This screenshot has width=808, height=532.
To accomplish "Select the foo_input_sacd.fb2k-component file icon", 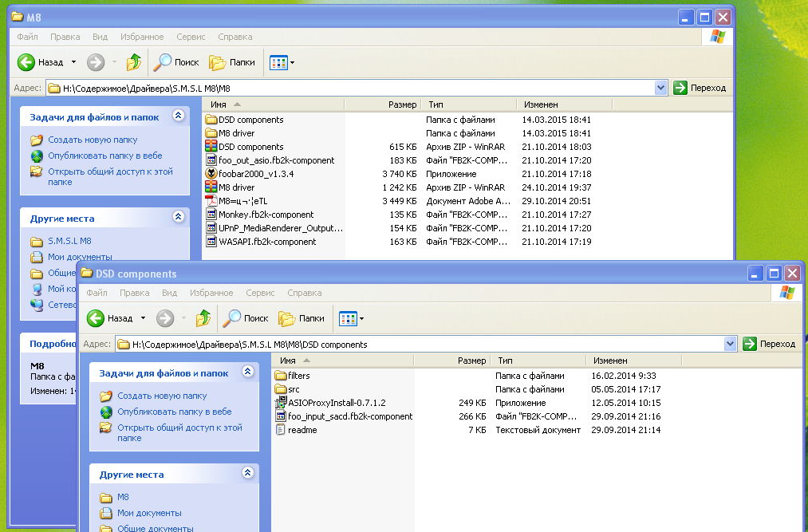I will point(280,416).
